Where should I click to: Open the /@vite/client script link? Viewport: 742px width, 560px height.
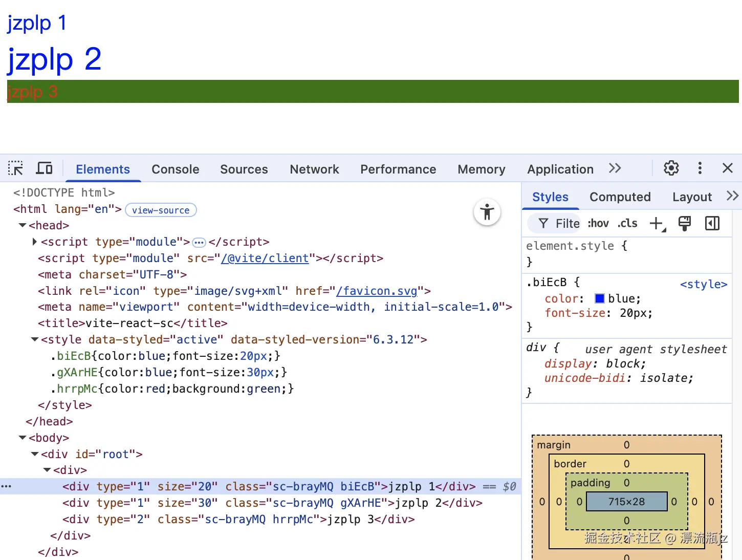point(265,259)
